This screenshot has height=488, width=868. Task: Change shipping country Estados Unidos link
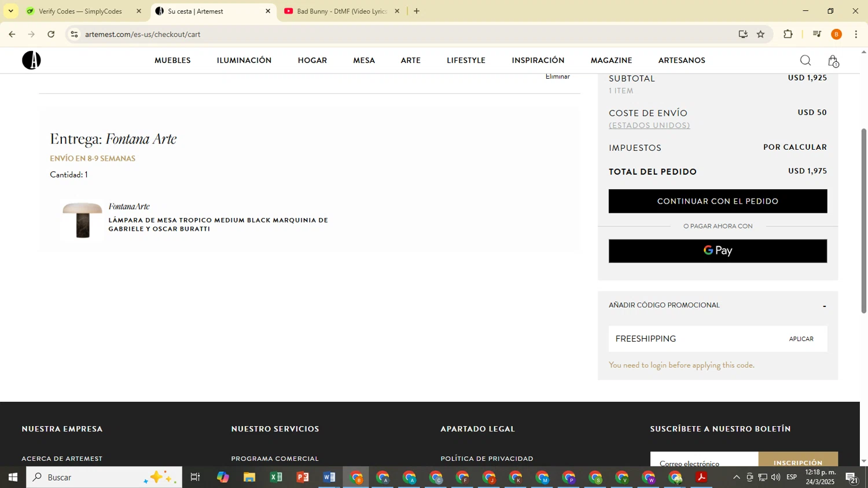pyautogui.click(x=649, y=125)
